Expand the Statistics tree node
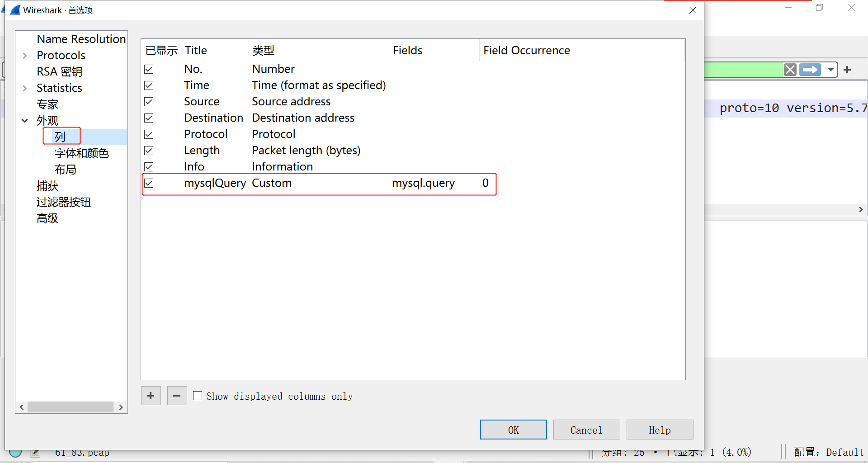 pos(25,88)
